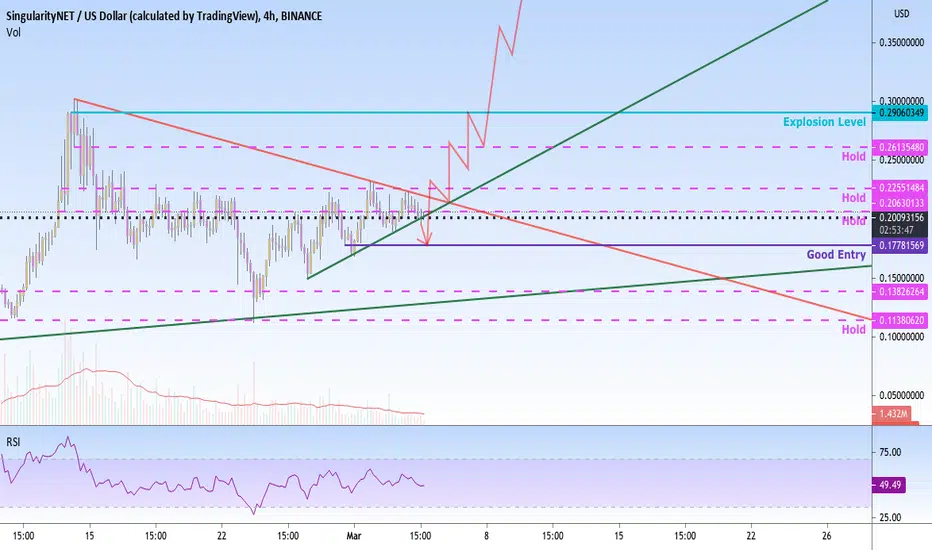Click the red downward arrow tip near Good Entry line

pos(426,242)
